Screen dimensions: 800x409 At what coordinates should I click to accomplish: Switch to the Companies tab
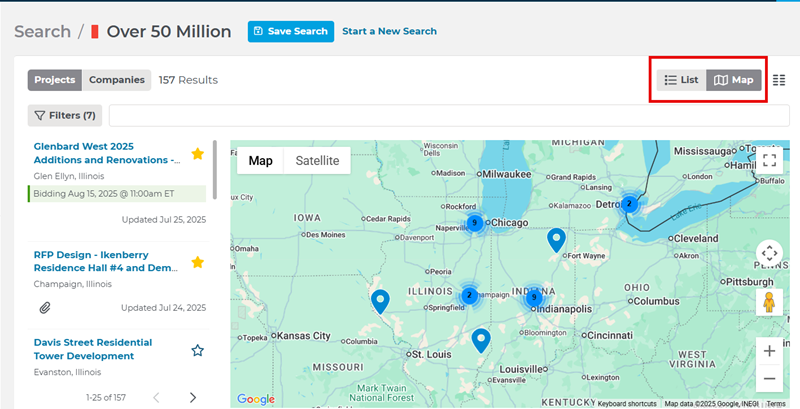(x=117, y=80)
